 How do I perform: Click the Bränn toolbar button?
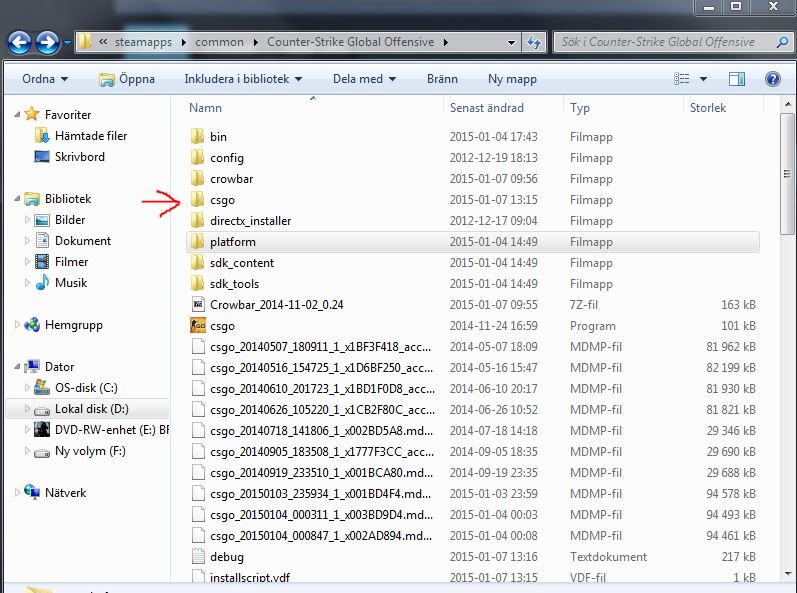click(x=442, y=79)
